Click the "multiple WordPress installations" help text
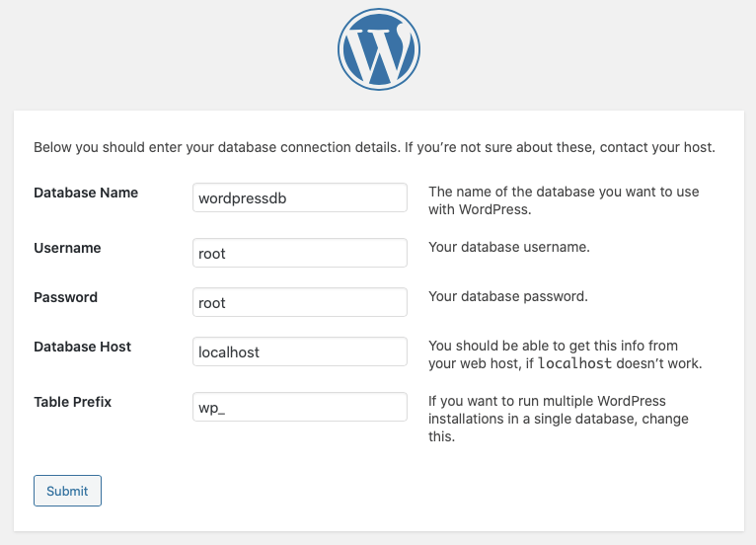This screenshot has height=545, width=756. coord(559,419)
